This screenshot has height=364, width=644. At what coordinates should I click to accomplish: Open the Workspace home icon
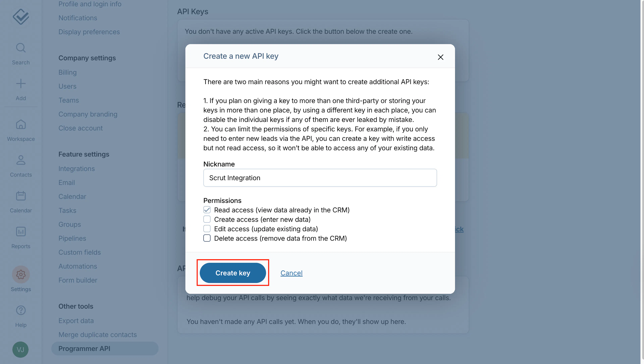(x=21, y=124)
